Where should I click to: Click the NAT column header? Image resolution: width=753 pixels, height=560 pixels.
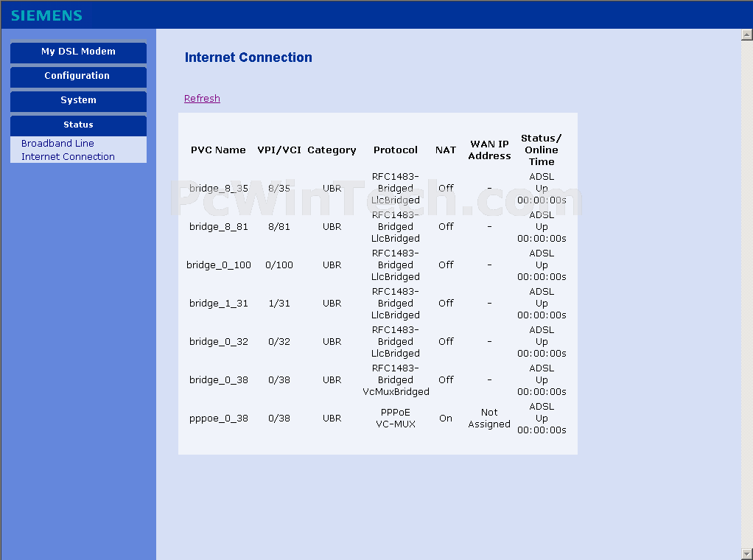pos(446,150)
